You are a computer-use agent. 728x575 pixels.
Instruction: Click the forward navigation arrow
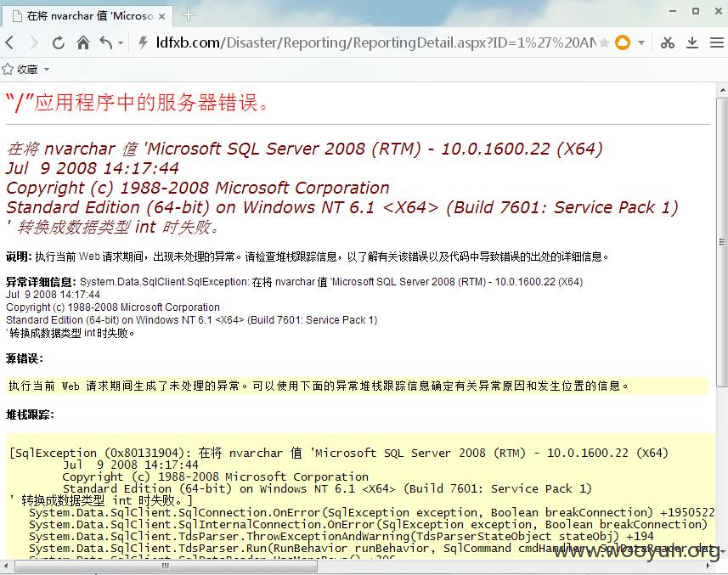34,42
